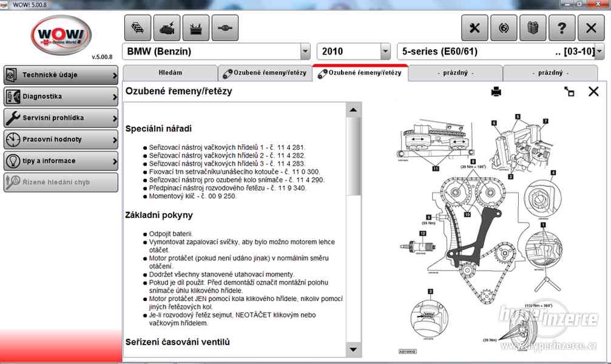Open the vehicle selection (cars) icon
Image resolution: width=611 pixels, height=364 pixels.
pos(138,28)
